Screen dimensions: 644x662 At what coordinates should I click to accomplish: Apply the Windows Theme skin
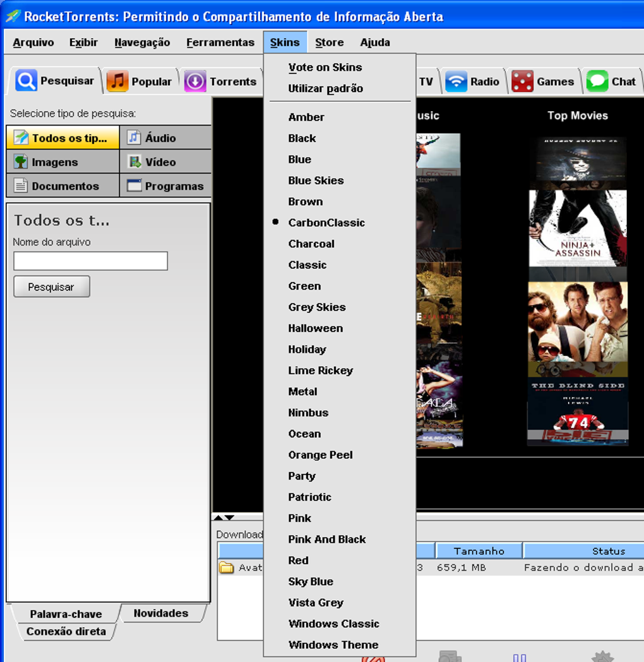tap(340, 645)
